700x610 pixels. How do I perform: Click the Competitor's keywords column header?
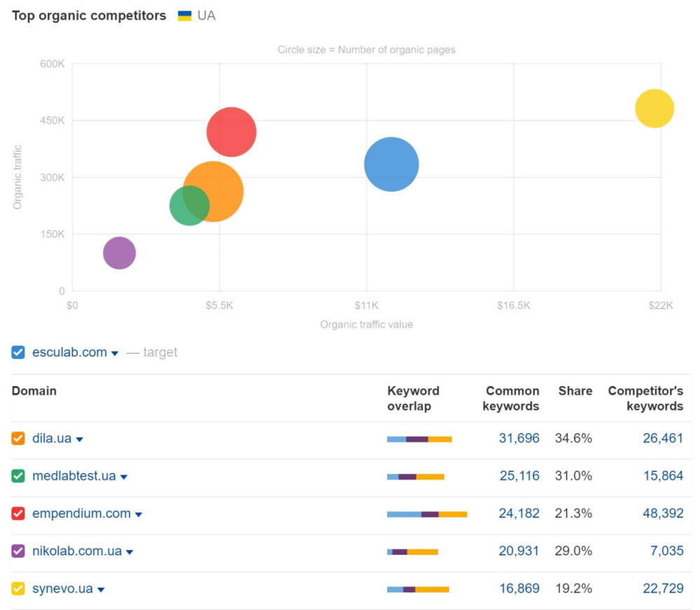pyautogui.click(x=645, y=399)
